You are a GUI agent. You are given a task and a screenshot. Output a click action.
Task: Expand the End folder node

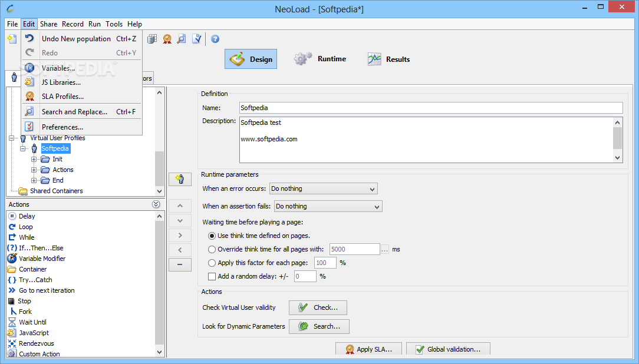(x=34, y=180)
